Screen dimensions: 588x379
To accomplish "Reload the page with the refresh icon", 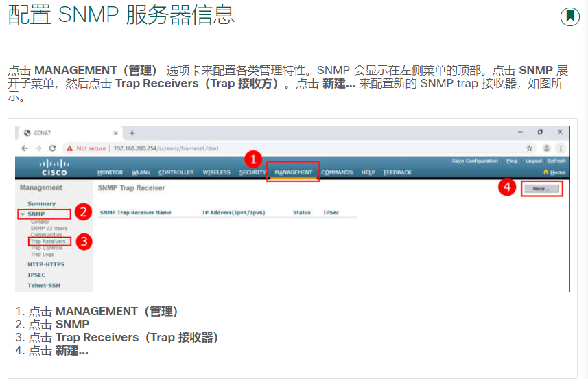I will [x=52, y=148].
